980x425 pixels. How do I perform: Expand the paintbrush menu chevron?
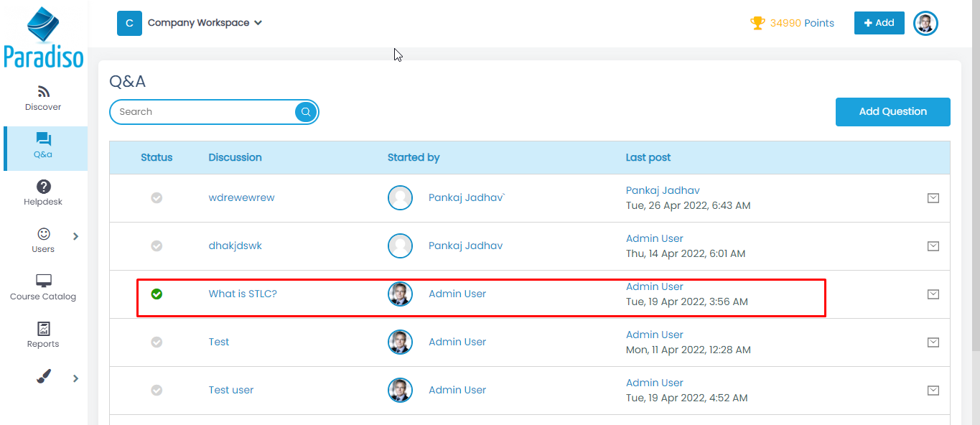coord(76,378)
